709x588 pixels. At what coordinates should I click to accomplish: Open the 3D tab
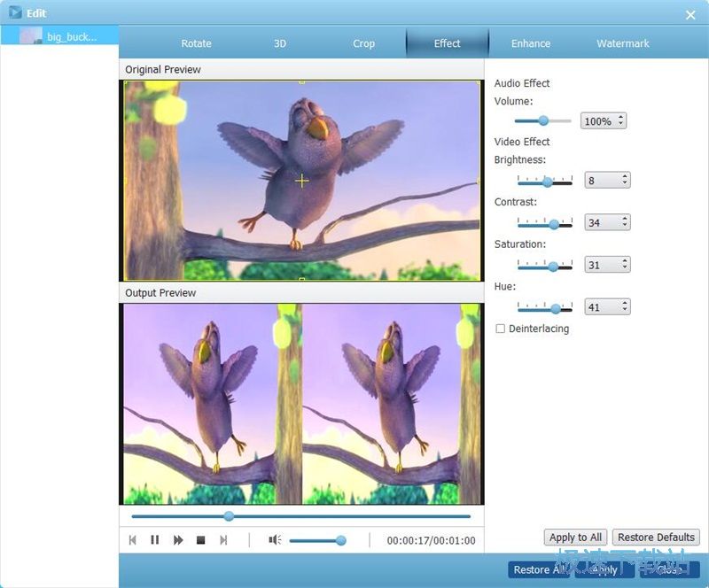(280, 43)
